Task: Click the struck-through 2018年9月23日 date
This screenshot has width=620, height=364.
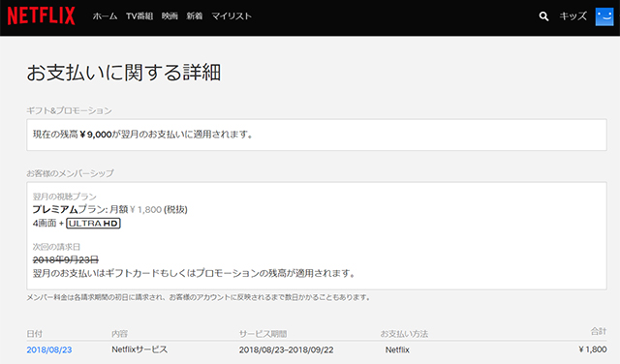Action: coord(66,259)
